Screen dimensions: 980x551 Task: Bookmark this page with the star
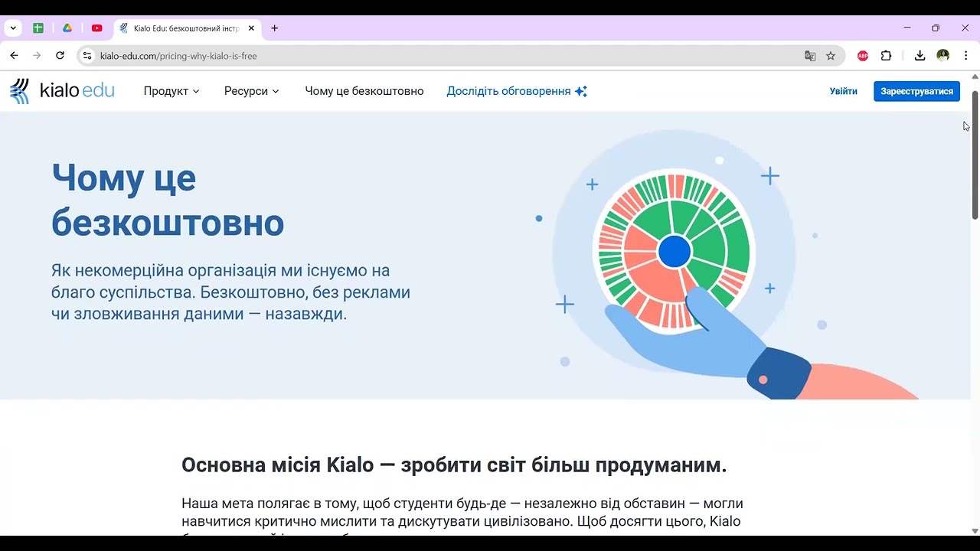point(831,56)
